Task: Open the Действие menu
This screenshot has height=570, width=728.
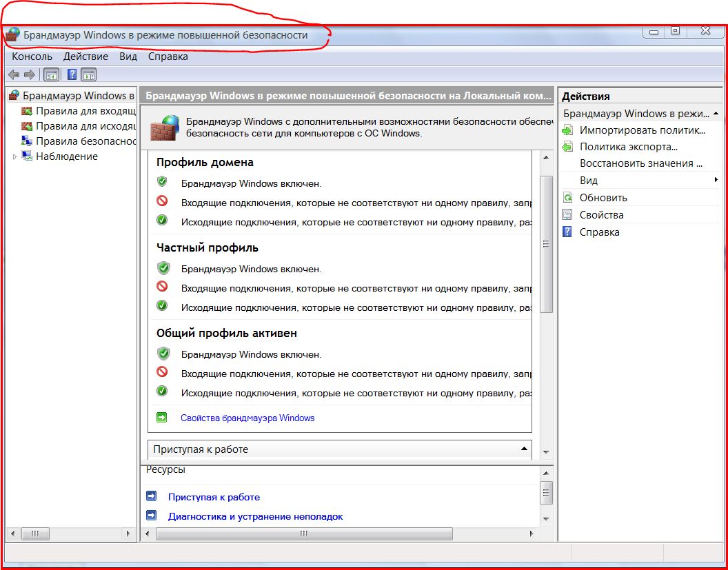Action: point(86,57)
